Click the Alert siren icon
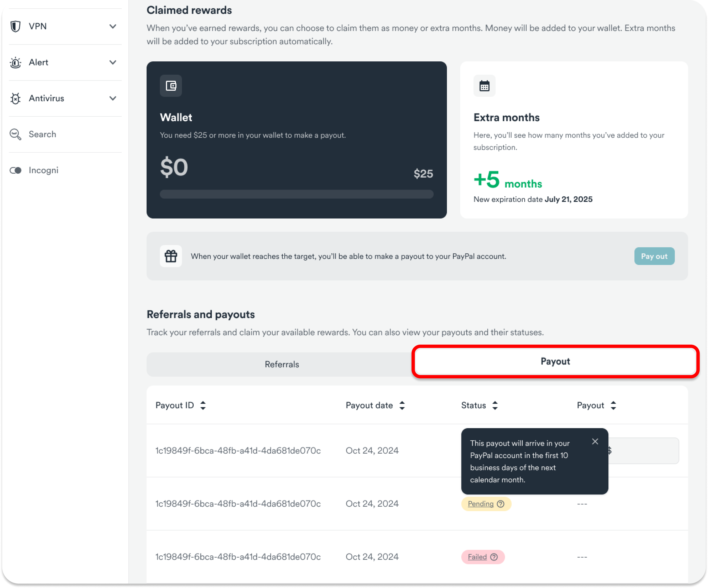 [x=15, y=63]
